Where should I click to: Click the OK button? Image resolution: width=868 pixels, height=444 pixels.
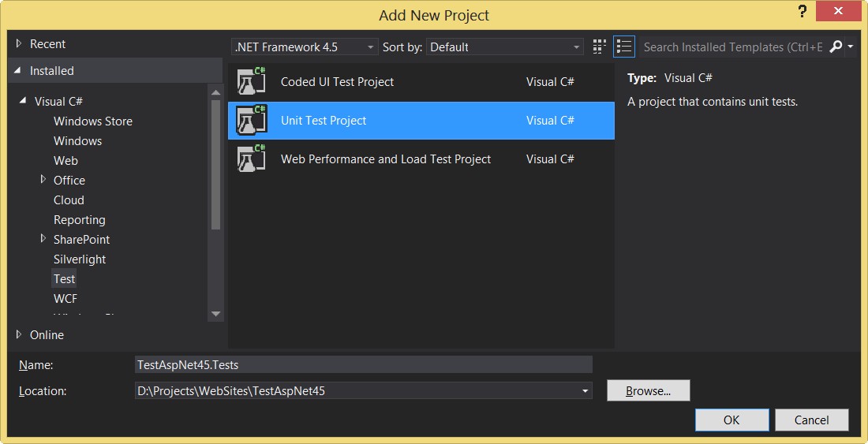pos(731,420)
